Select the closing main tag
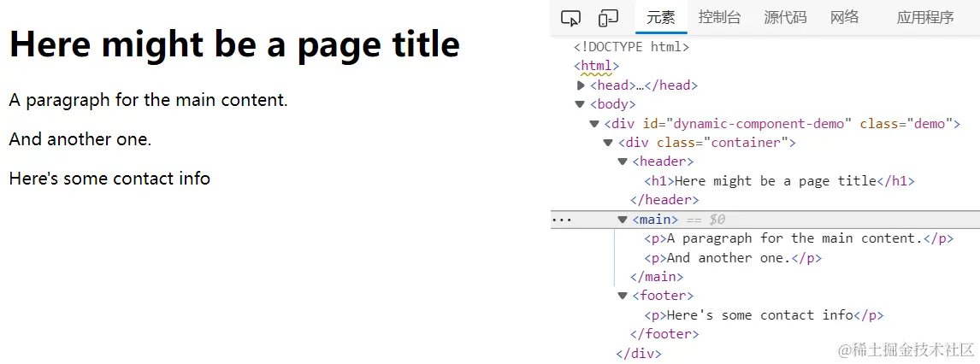 click(657, 277)
